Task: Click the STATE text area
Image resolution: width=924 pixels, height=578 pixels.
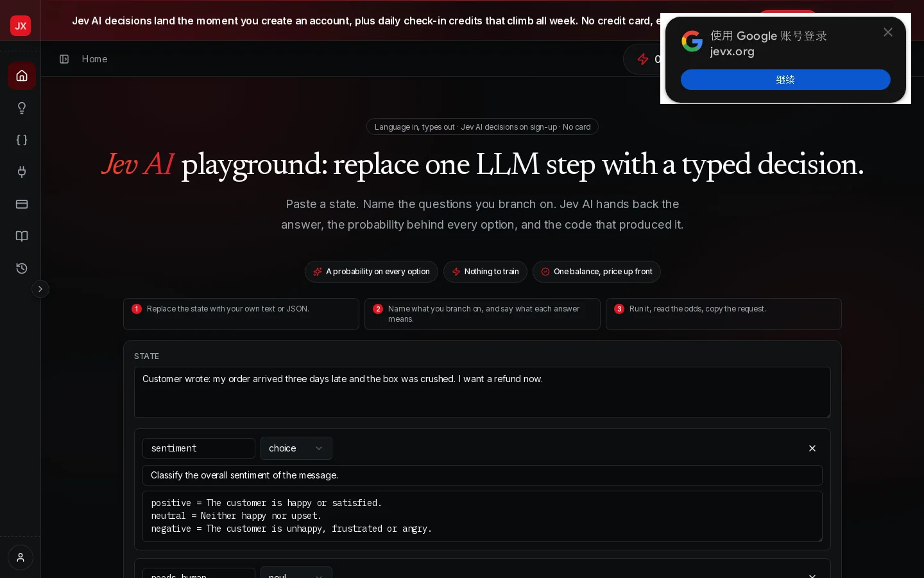Action: pos(483,392)
